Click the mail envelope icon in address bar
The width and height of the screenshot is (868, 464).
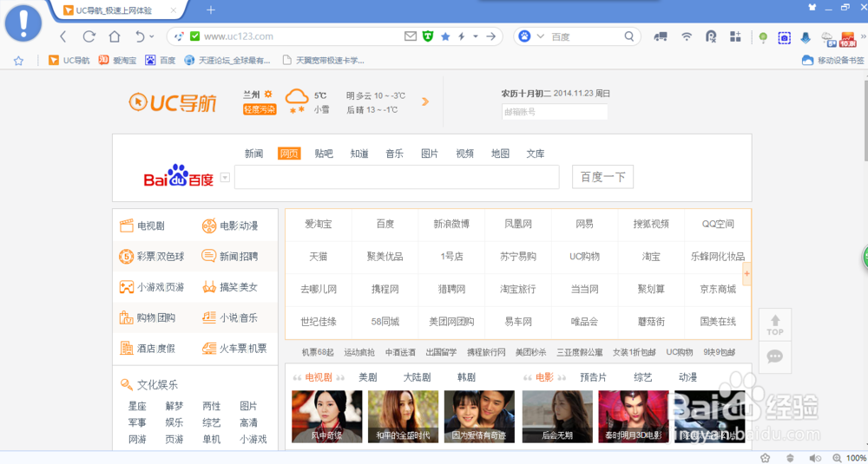[411, 36]
